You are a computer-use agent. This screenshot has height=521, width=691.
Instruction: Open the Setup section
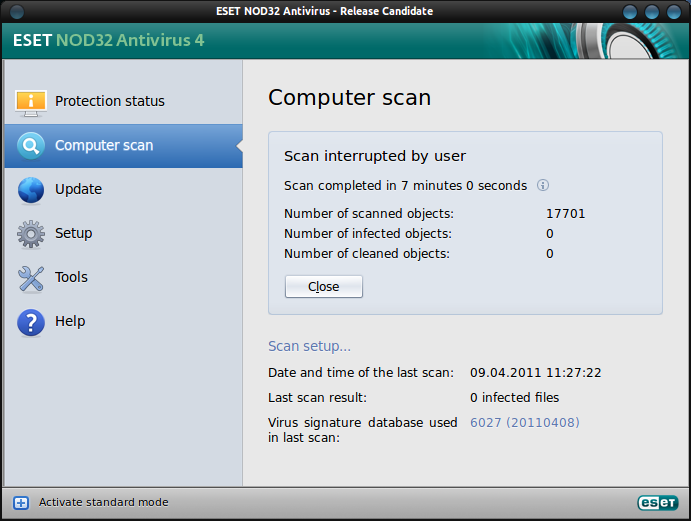[123, 234]
